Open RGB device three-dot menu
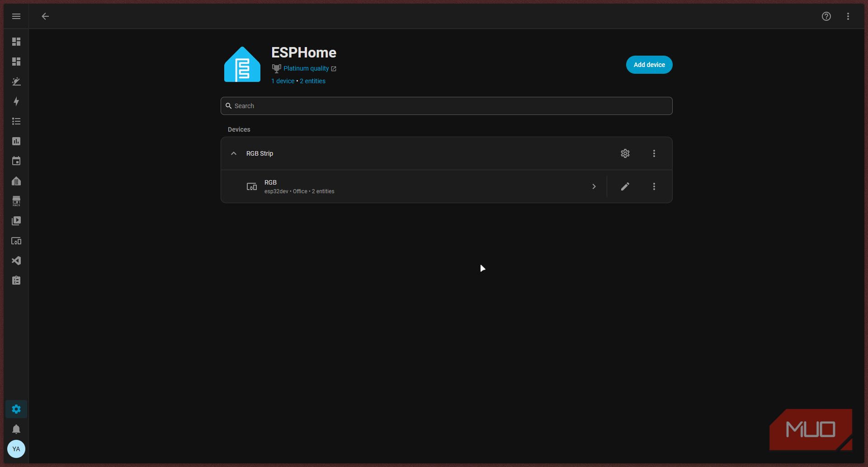The image size is (868, 467). [654, 186]
